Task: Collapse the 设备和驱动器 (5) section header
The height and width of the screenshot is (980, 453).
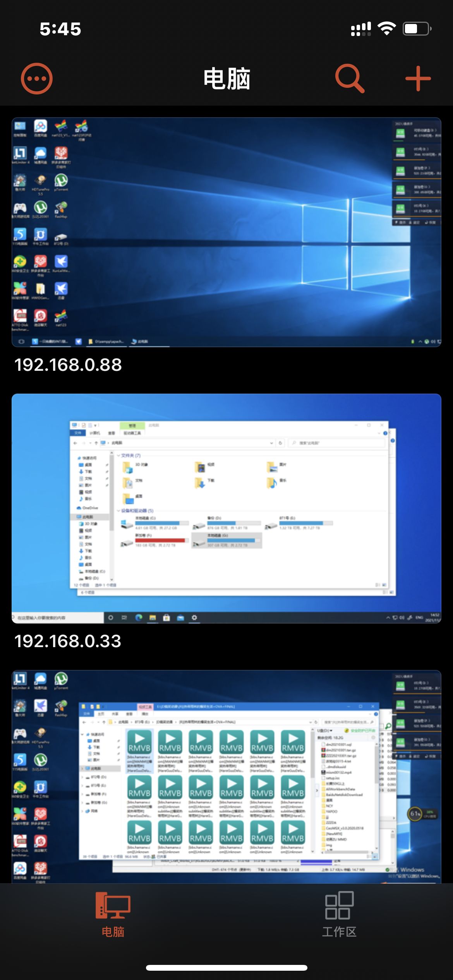Action: point(119,511)
